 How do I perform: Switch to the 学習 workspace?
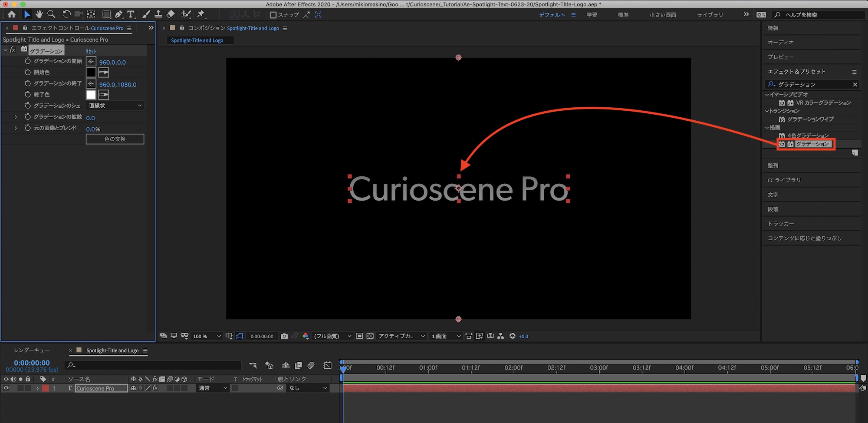click(592, 15)
